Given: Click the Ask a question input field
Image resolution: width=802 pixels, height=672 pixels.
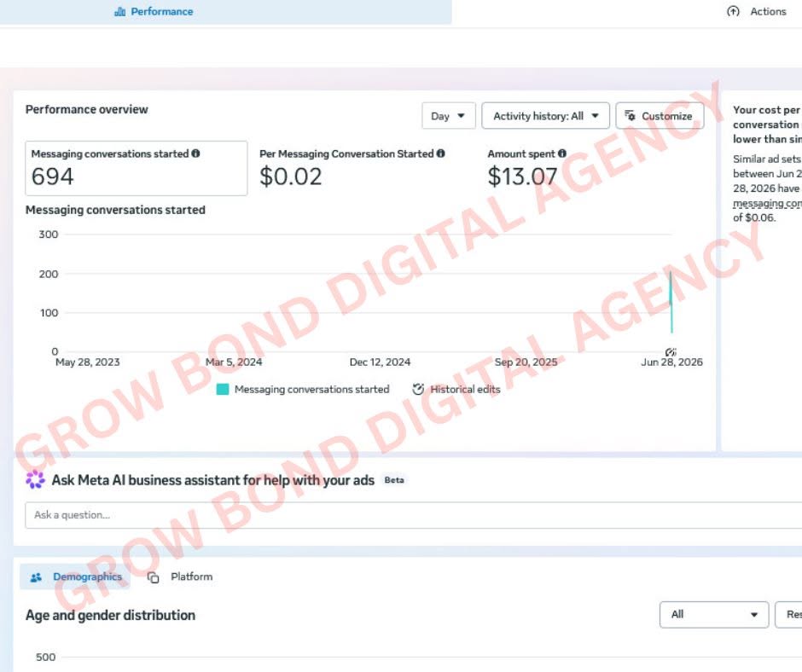Looking at the screenshot, I should [x=413, y=515].
